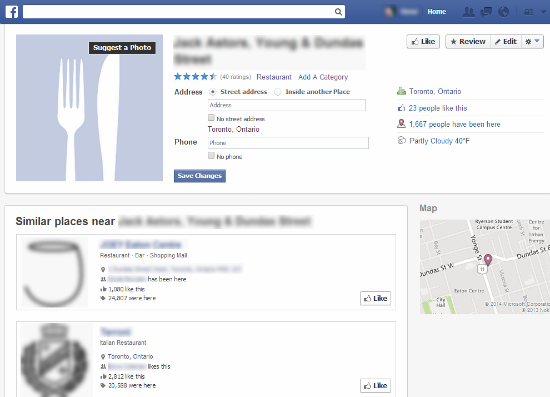The width and height of the screenshot is (550, 397).
Task: Like the Restaurant - Bar - Shopping Mall place
Action: point(375,298)
